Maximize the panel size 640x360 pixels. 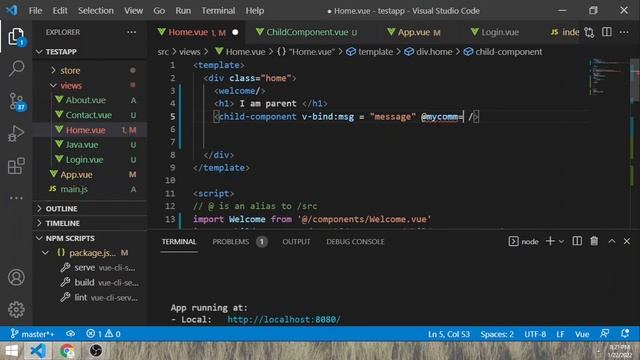tap(611, 241)
